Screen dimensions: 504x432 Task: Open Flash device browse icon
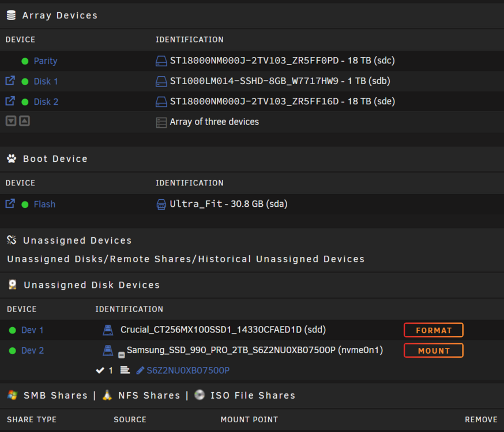point(10,203)
